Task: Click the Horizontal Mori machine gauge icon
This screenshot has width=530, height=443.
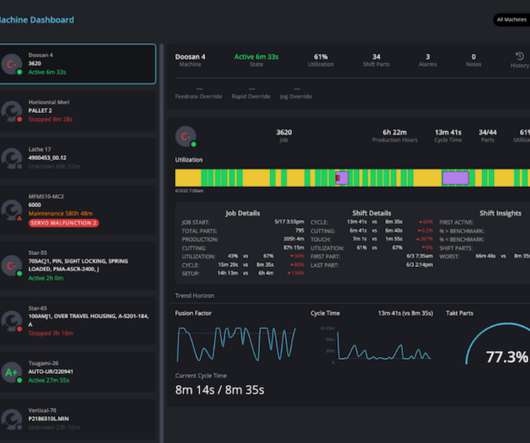Action: [x=12, y=111]
